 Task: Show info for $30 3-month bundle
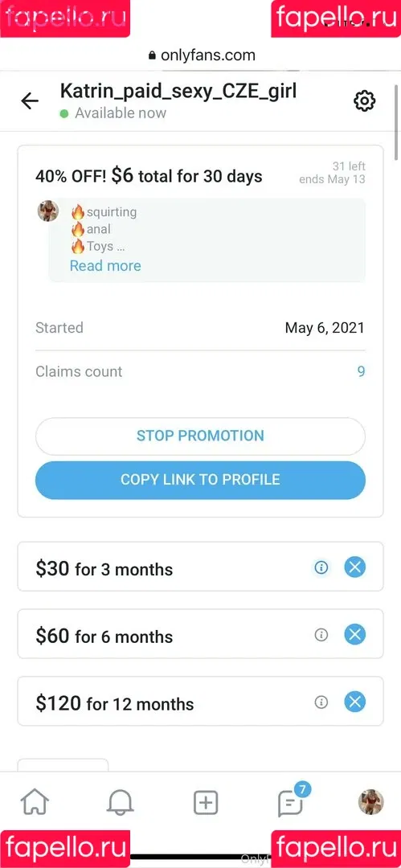[321, 567]
